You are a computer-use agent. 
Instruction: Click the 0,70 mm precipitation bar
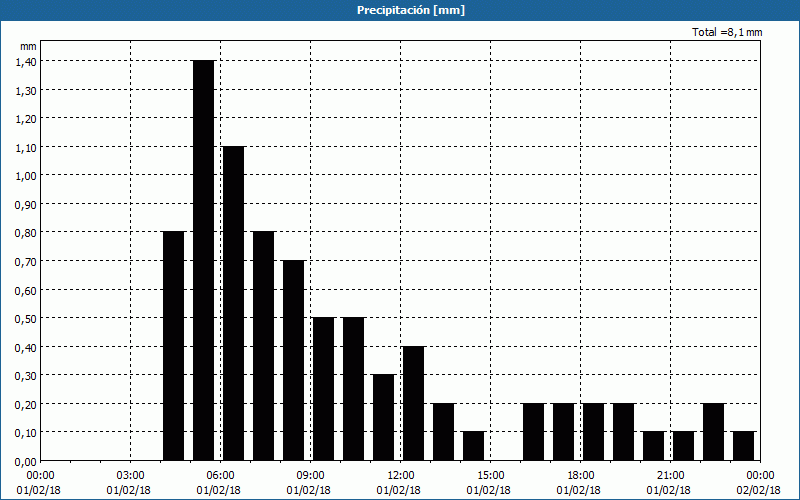(x=293, y=360)
